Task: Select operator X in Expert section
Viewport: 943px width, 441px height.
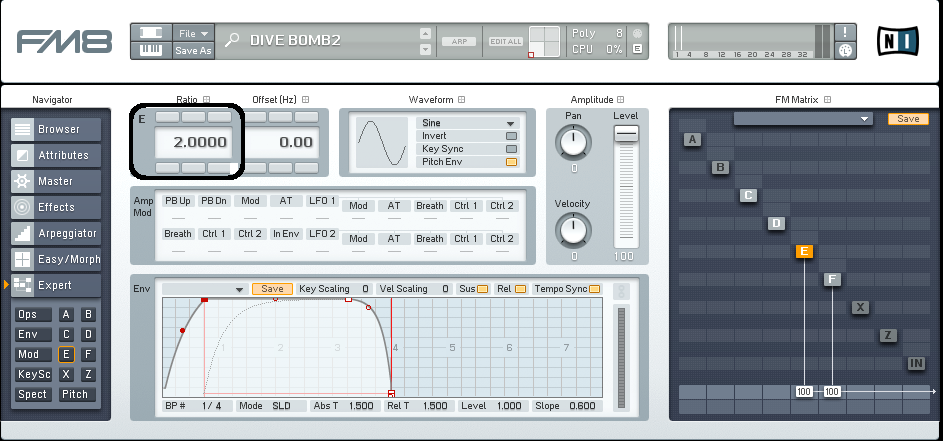Action: pos(66,374)
